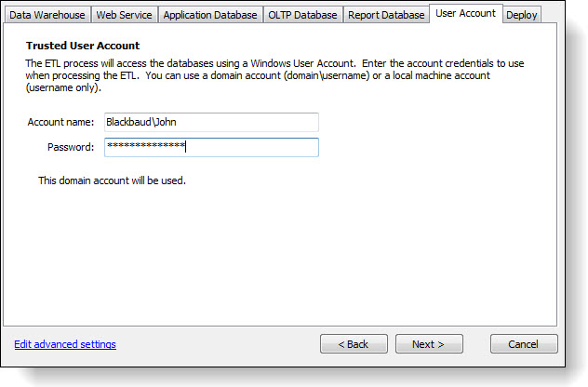Click the 'Blackbaud\John' text in account field
This screenshot has height=387, width=588.
142,123
